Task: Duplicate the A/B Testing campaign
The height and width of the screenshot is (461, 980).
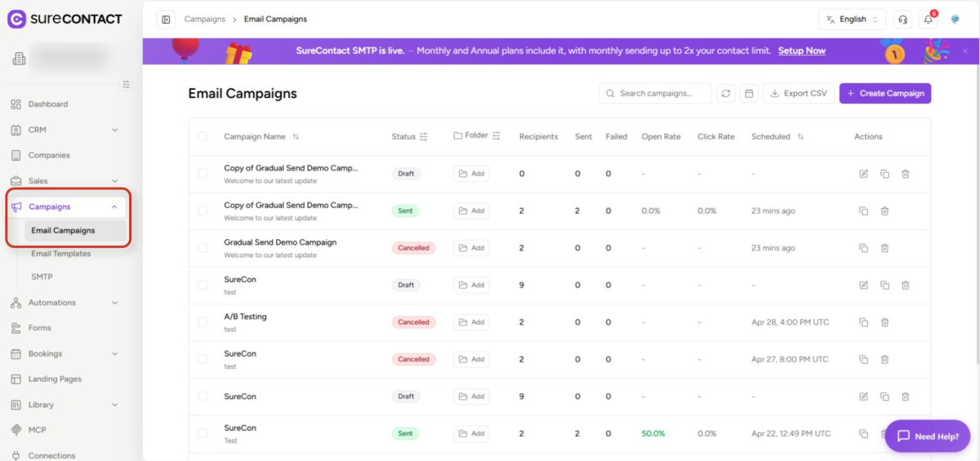Action: (863, 322)
